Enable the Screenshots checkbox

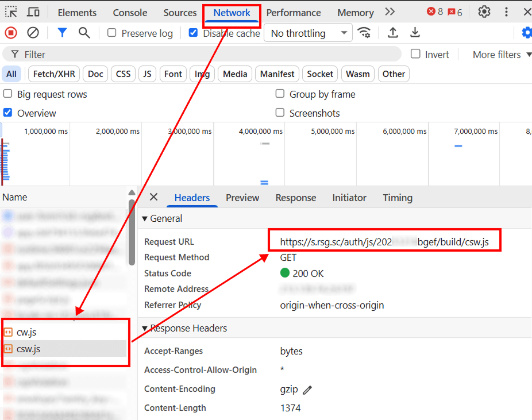(280, 113)
